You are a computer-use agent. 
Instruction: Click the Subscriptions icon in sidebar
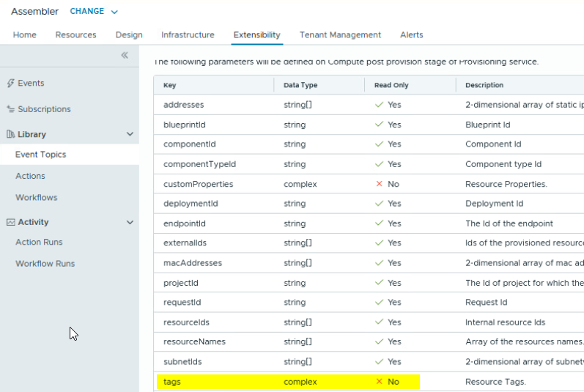point(10,109)
